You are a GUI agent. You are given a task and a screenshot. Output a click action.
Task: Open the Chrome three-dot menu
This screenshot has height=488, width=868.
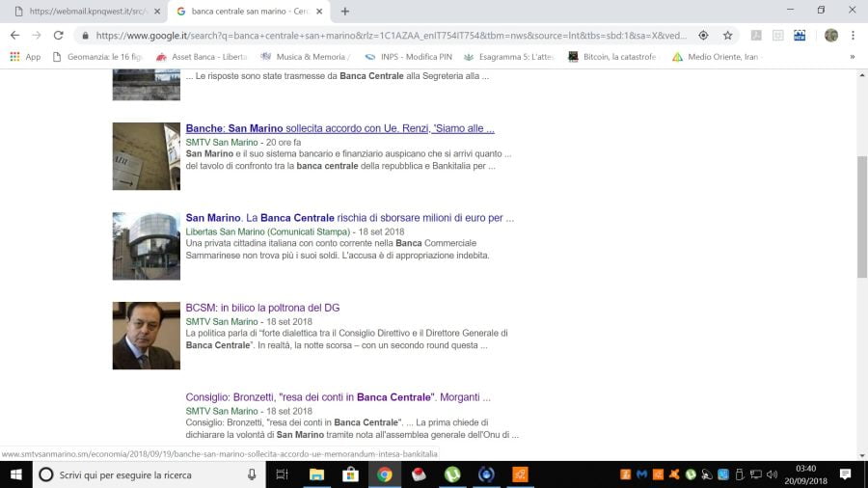[x=854, y=36]
